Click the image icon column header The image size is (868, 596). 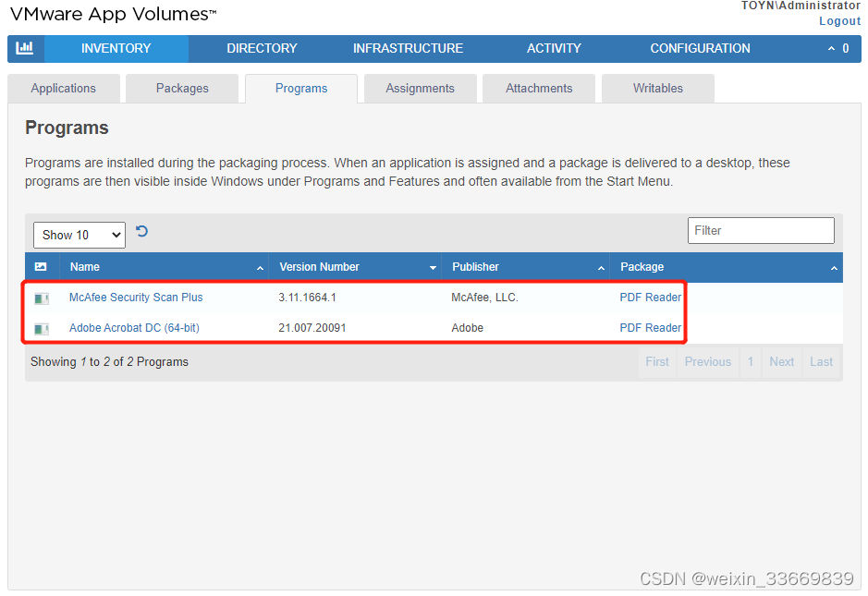point(41,267)
